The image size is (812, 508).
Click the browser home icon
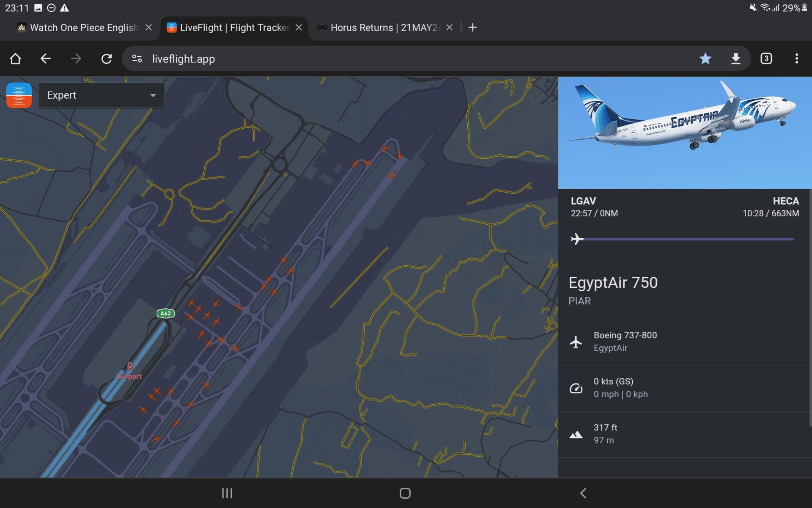coord(16,59)
